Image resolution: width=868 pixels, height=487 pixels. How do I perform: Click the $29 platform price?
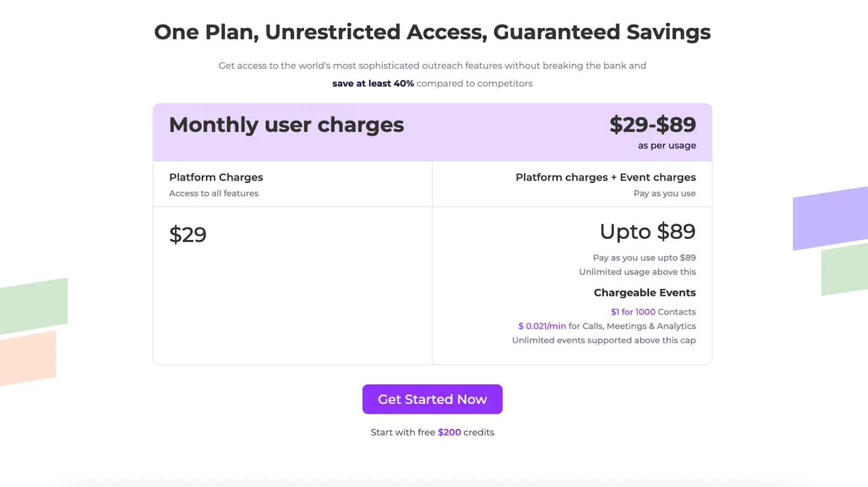tap(188, 235)
